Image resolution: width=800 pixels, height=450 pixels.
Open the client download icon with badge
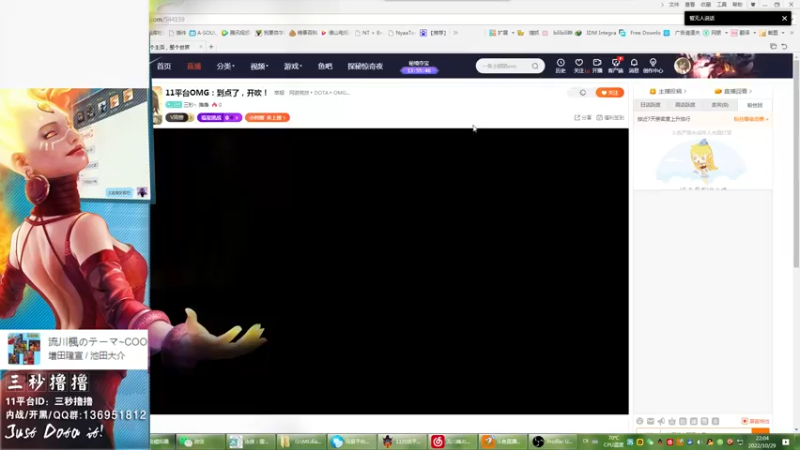pos(616,65)
